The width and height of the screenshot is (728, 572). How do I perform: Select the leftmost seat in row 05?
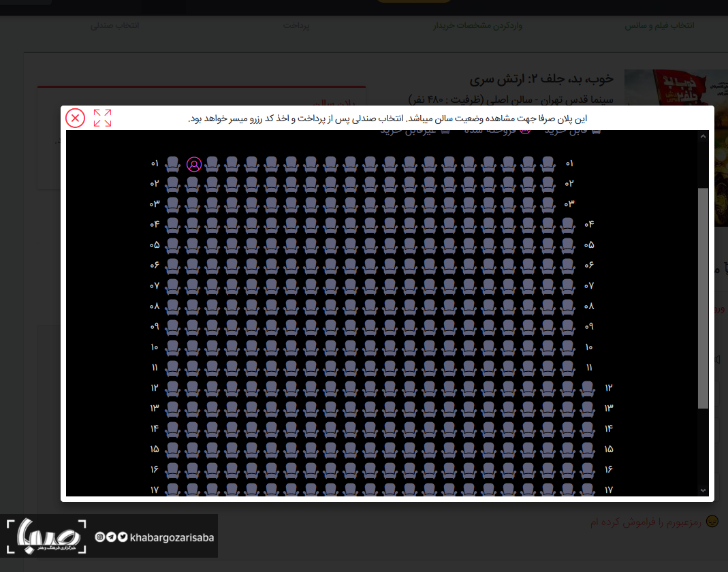[173, 246]
